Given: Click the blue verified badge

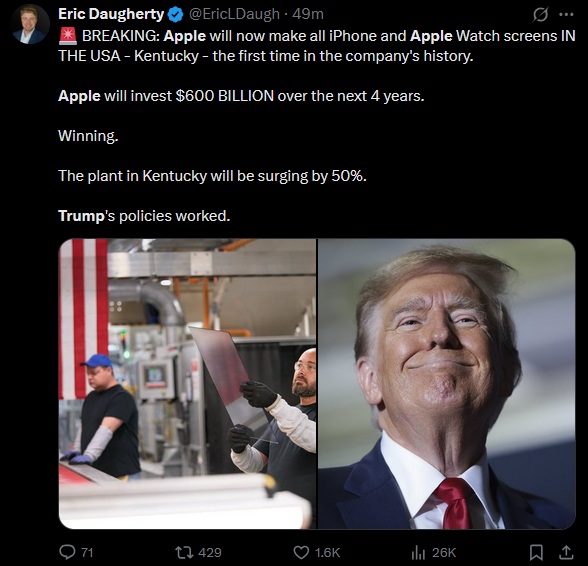Looking at the screenshot, I should [x=175, y=15].
